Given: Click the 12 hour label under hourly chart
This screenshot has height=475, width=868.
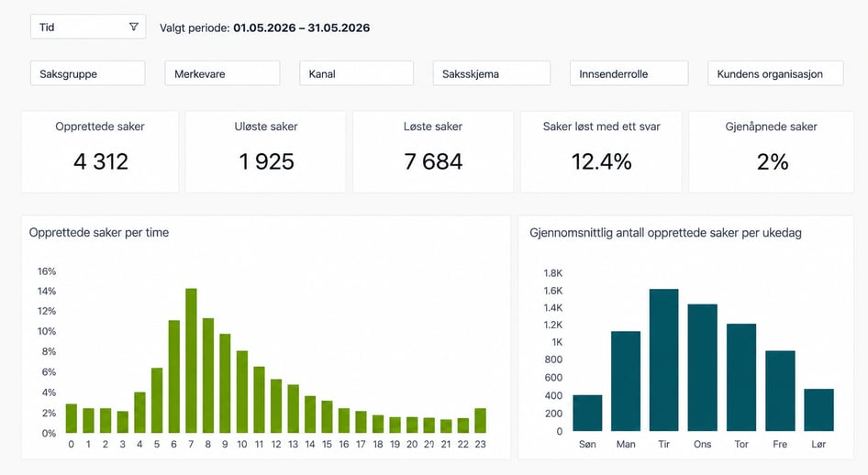Looking at the screenshot, I should tap(276, 444).
